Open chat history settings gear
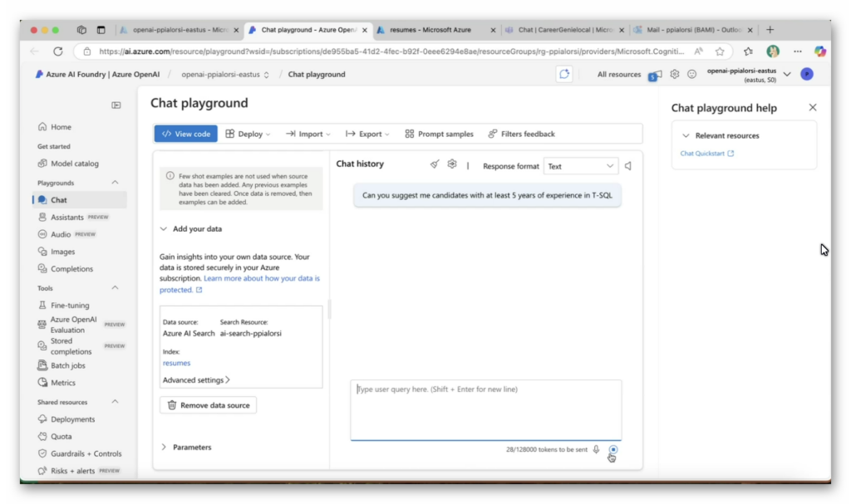Viewport: 851px width, 504px height. (x=452, y=164)
